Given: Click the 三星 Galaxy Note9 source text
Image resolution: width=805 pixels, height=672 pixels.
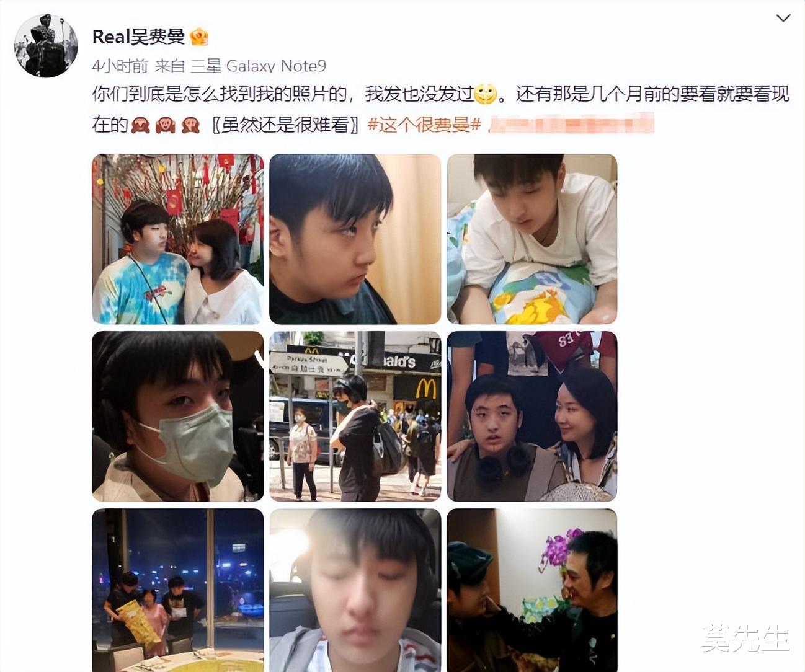Looking at the screenshot, I should pos(258,66).
